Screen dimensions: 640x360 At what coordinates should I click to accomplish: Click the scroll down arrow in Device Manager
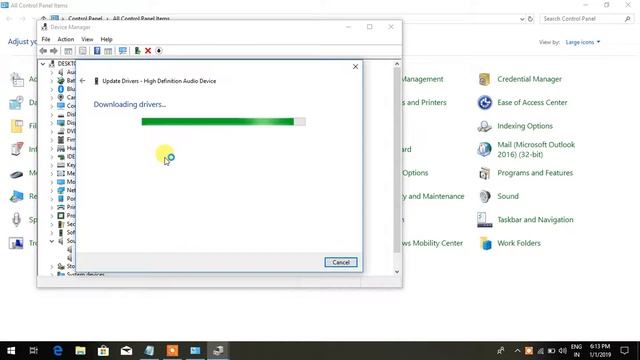click(397, 272)
